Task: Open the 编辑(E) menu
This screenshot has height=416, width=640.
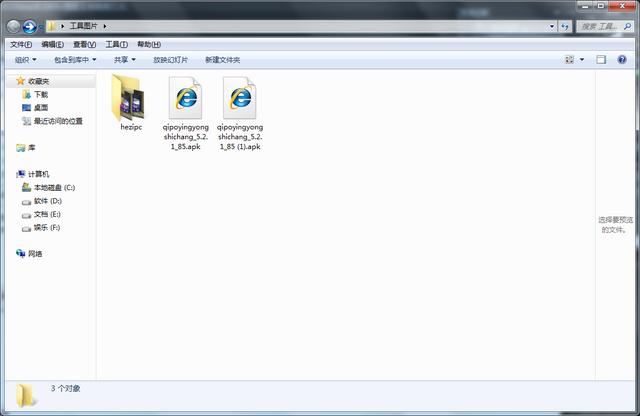Action: pyautogui.click(x=53, y=44)
